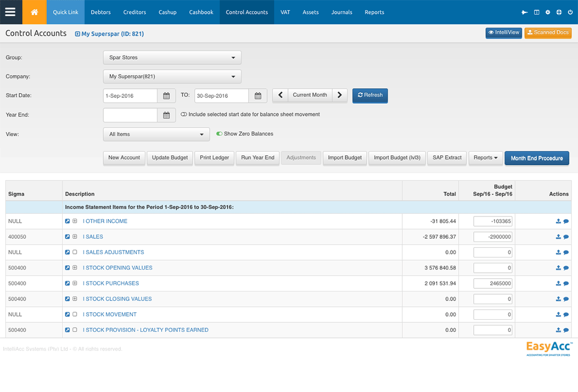Open the hamburger main menu
Image resolution: width=578 pixels, height=392 pixels.
10,12
